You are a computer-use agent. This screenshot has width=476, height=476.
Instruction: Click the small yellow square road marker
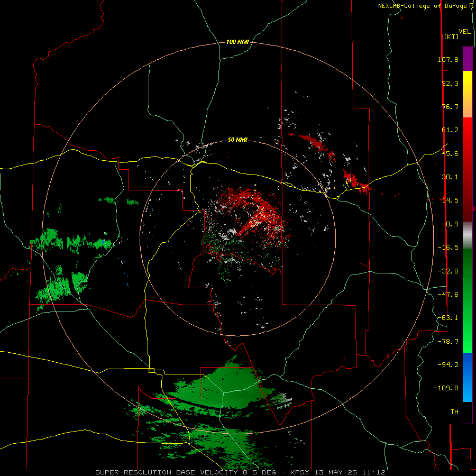[151, 370]
